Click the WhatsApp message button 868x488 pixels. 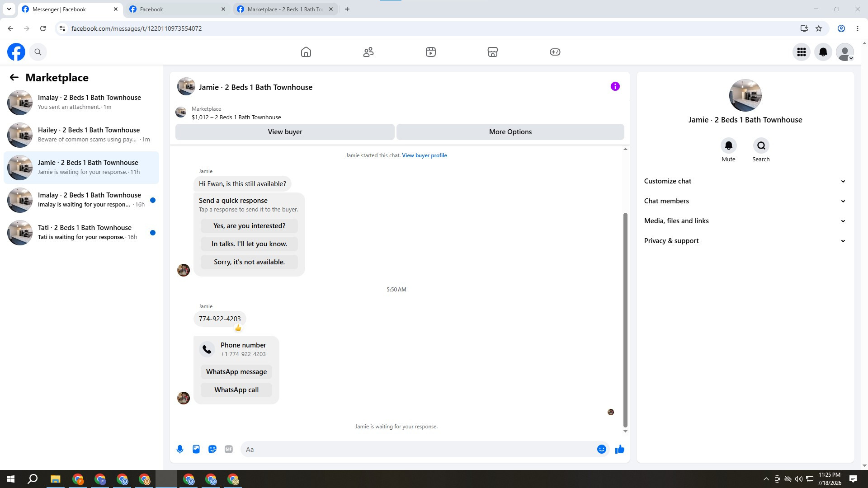236,372
